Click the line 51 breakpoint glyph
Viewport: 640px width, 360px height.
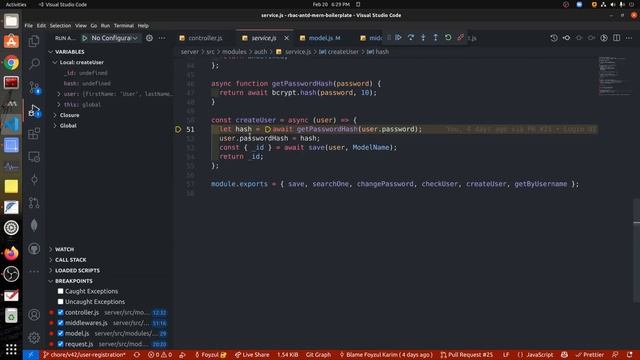point(178,129)
